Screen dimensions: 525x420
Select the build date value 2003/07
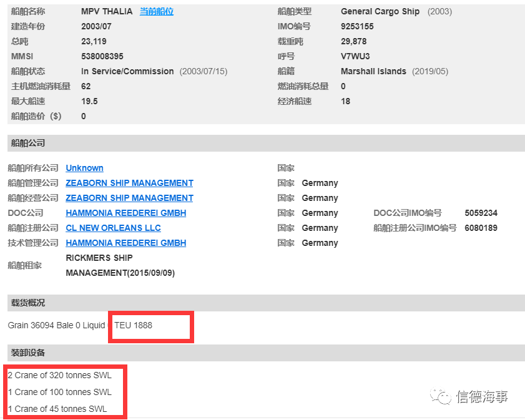(96, 26)
